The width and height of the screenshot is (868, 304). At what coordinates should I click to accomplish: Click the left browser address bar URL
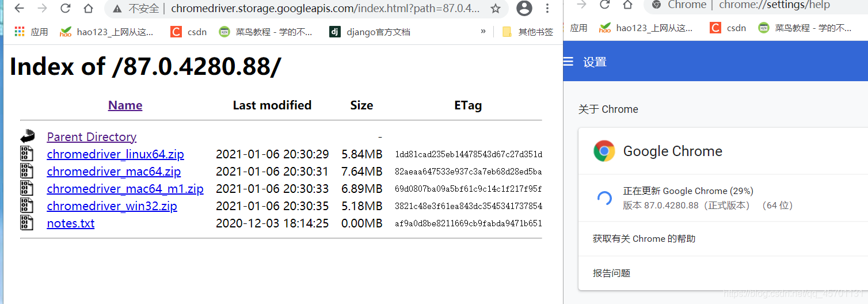(x=325, y=9)
